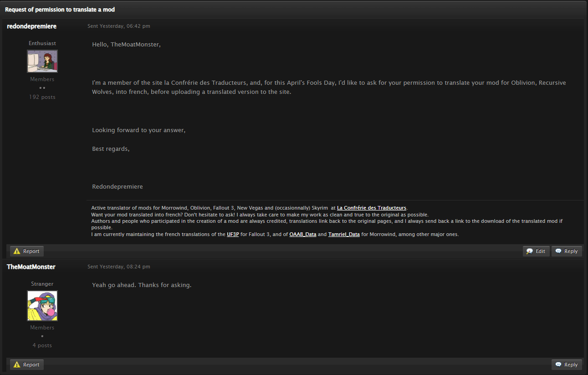This screenshot has height=375, width=588.
Task: Click redondepremiere's 192 posts count
Action: tap(42, 97)
